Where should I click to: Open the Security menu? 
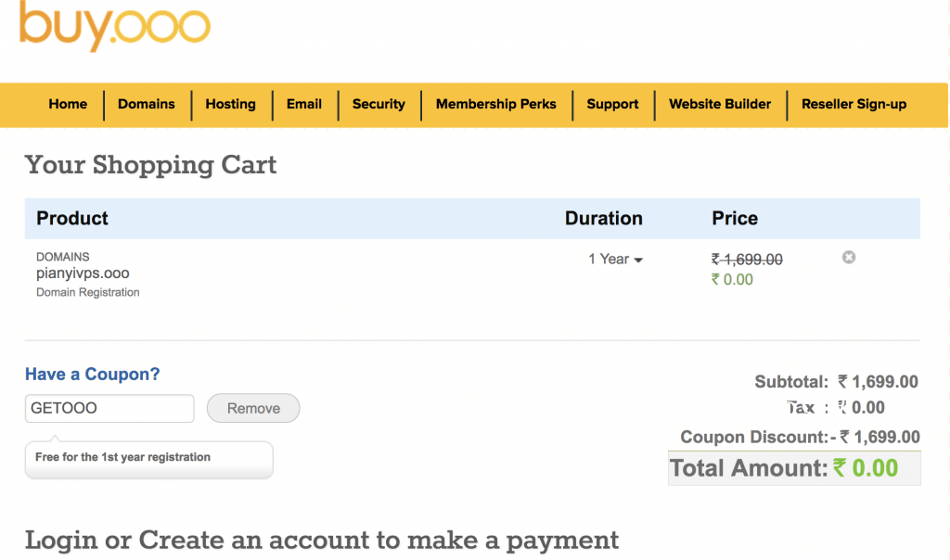click(x=379, y=104)
